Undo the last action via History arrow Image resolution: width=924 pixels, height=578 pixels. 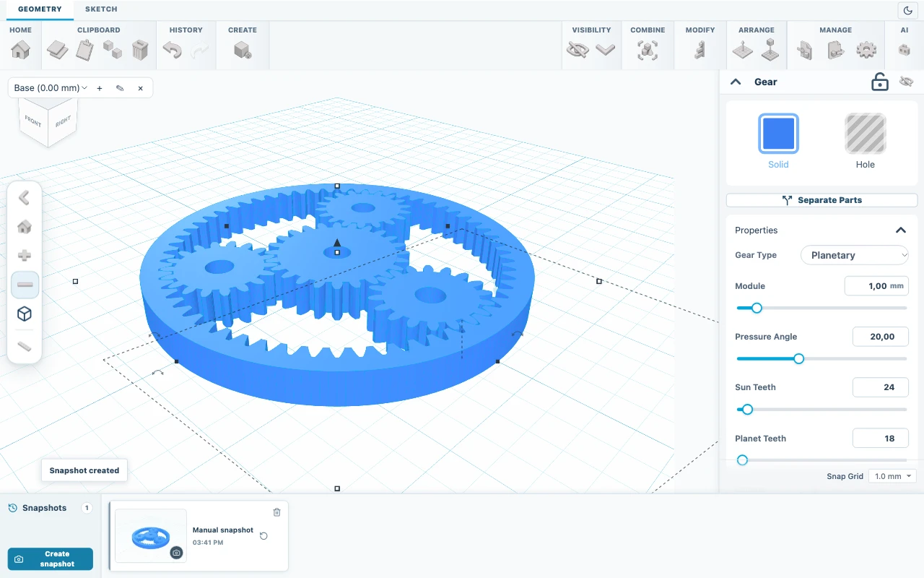(172, 50)
